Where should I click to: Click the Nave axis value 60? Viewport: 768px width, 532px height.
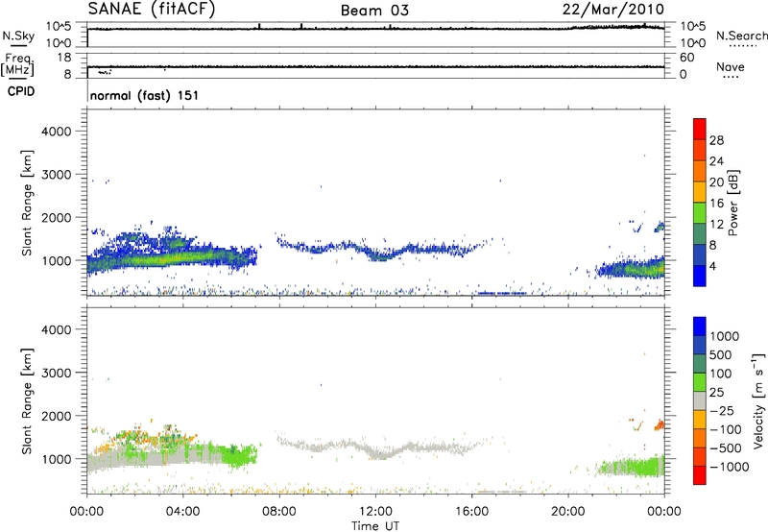pyautogui.click(x=687, y=58)
